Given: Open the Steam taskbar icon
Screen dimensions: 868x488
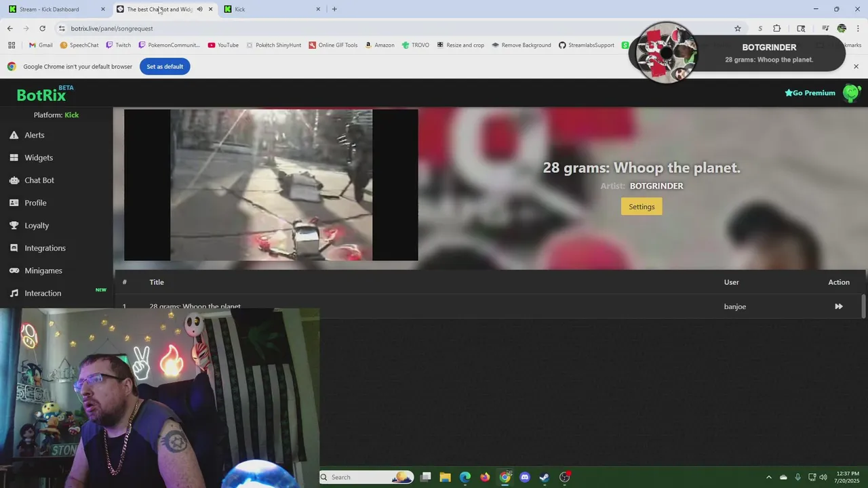Looking at the screenshot, I should coord(545,477).
